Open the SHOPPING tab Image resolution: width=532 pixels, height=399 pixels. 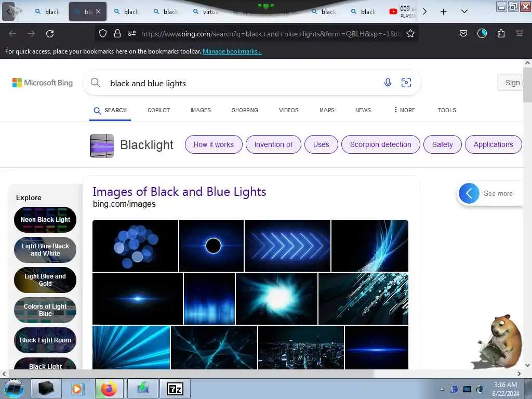[245, 110]
